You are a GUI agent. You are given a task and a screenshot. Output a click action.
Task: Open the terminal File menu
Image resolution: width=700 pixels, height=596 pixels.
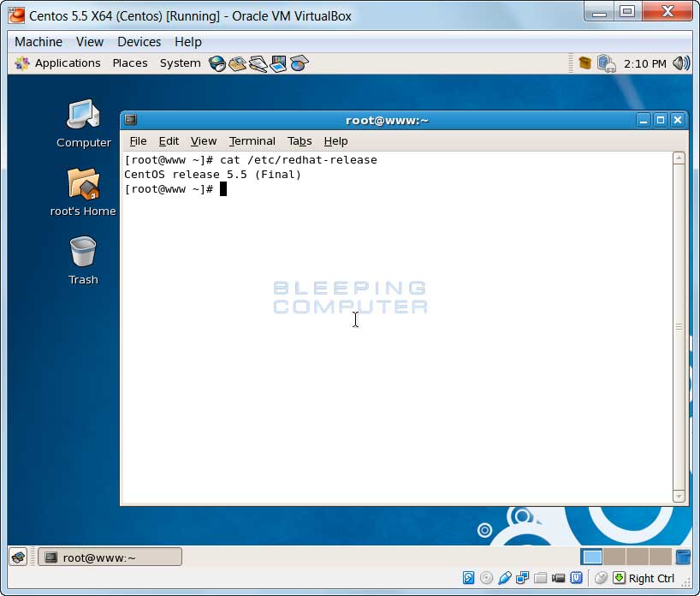[x=138, y=141]
